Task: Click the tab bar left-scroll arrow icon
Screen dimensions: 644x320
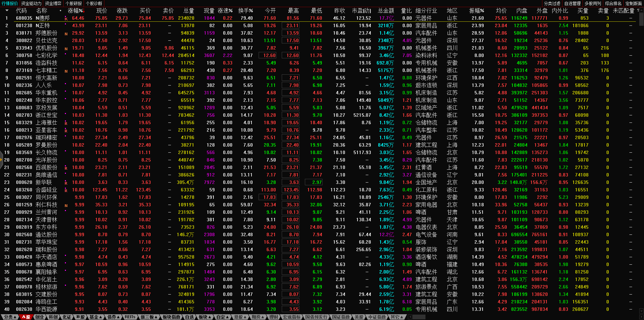Action: click(x=410, y=317)
